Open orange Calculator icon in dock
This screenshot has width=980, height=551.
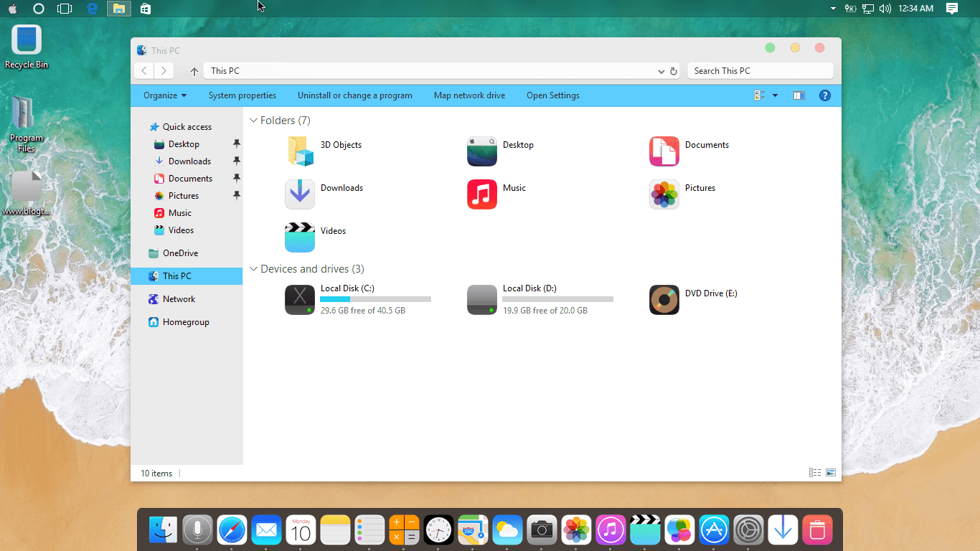(x=404, y=530)
